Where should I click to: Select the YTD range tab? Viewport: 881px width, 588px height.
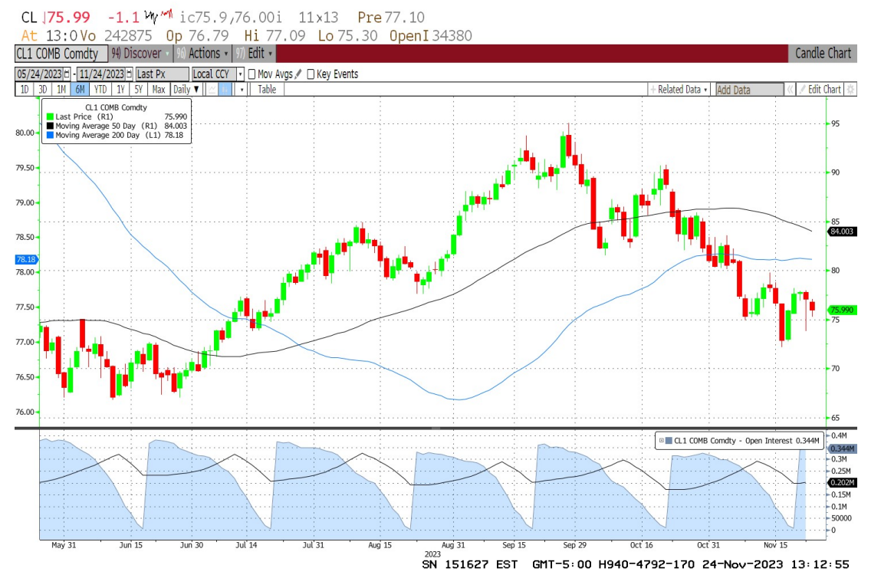pyautogui.click(x=100, y=89)
